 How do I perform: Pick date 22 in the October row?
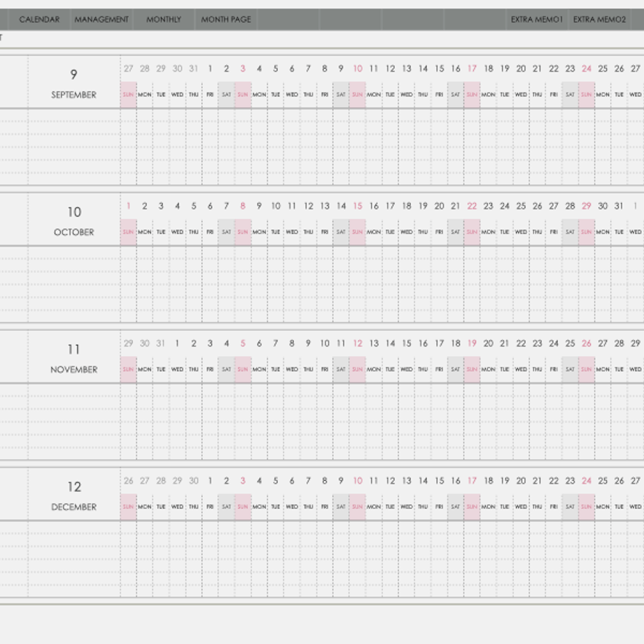[x=472, y=206]
